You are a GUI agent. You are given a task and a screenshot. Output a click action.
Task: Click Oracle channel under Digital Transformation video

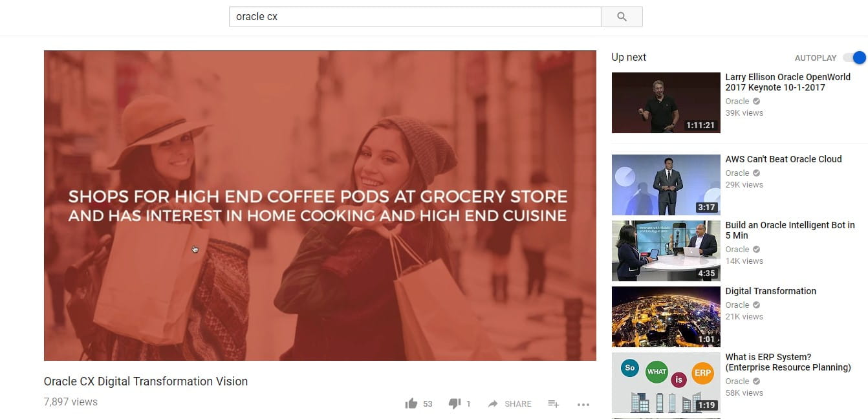737,305
